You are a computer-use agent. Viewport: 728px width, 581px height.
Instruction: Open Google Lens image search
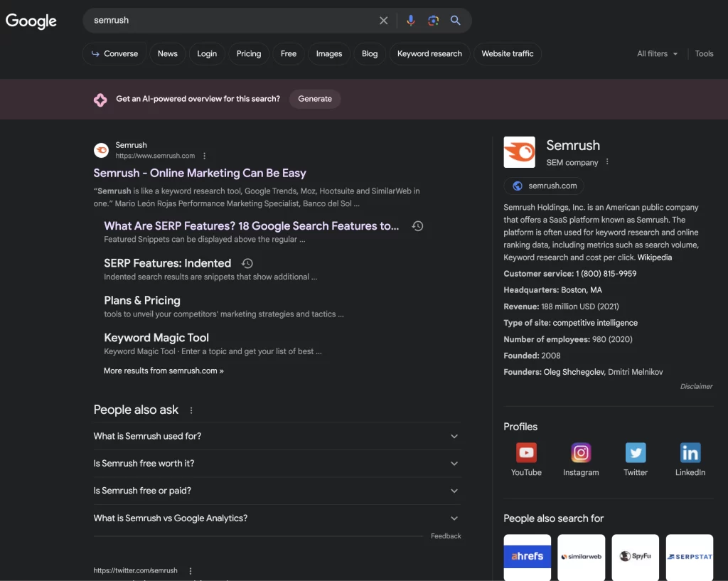click(433, 21)
